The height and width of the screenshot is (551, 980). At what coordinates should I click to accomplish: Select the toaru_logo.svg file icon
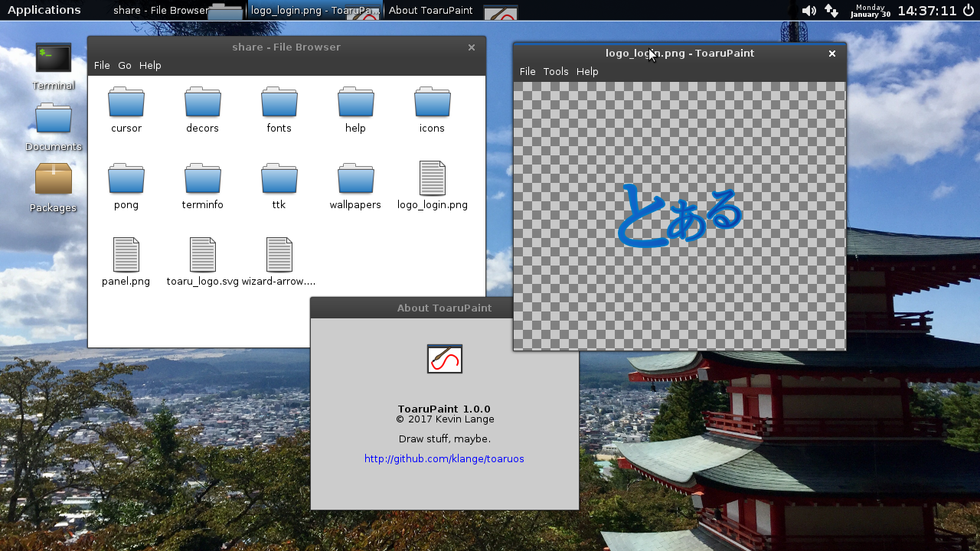tap(203, 256)
